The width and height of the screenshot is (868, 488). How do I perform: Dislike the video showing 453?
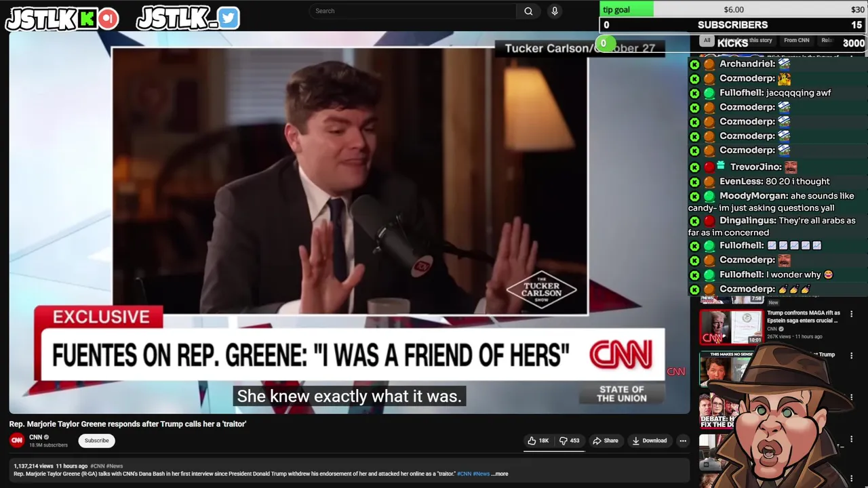tap(570, 441)
